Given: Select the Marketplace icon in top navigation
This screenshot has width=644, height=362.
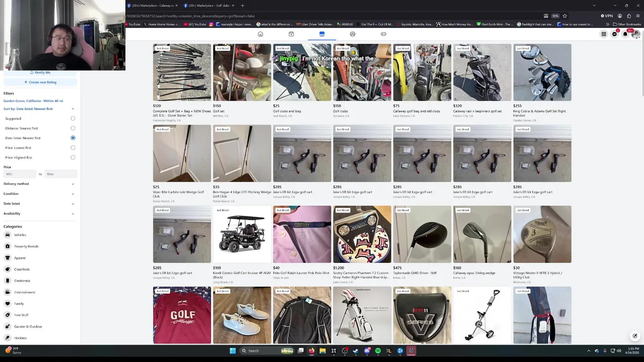Looking at the screenshot, I should pos(322,34).
